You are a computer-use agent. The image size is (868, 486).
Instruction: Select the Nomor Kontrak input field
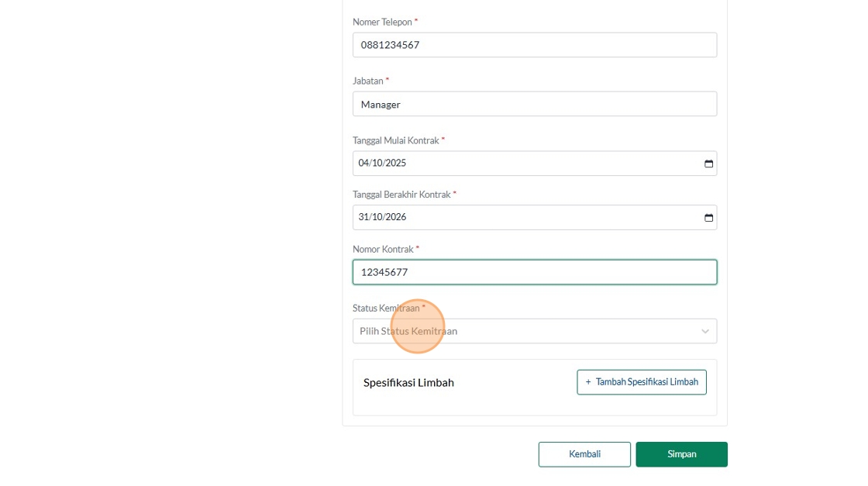(x=534, y=272)
